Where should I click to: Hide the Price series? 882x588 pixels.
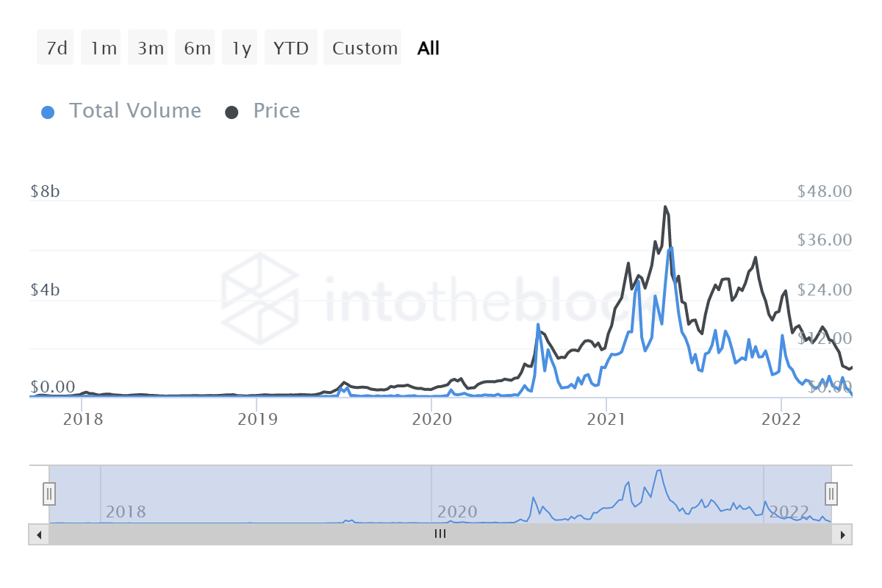276,111
